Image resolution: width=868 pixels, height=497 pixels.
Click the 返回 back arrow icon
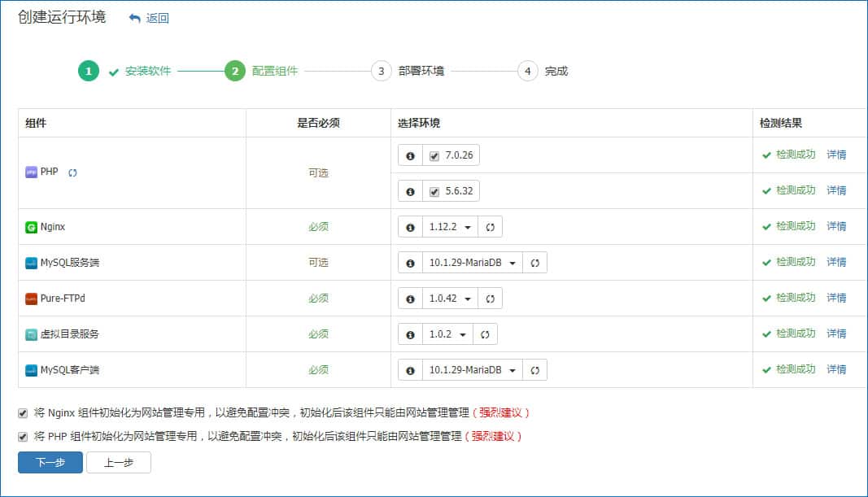[134, 18]
